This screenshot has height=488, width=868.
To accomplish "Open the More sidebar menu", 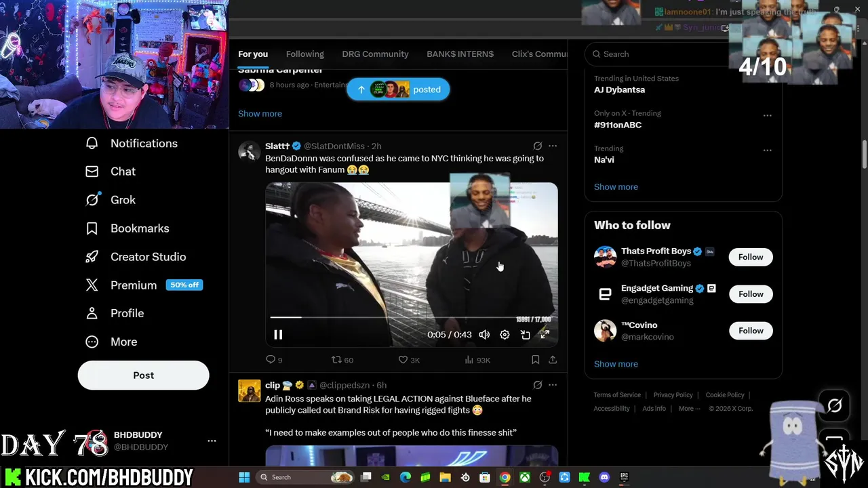I will (x=111, y=342).
